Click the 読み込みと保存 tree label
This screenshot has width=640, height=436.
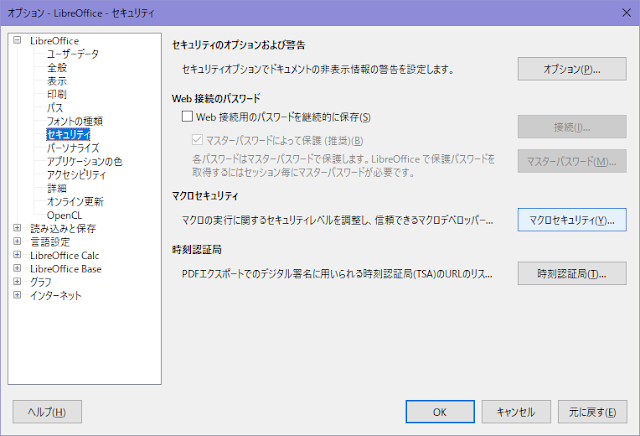click(63, 228)
